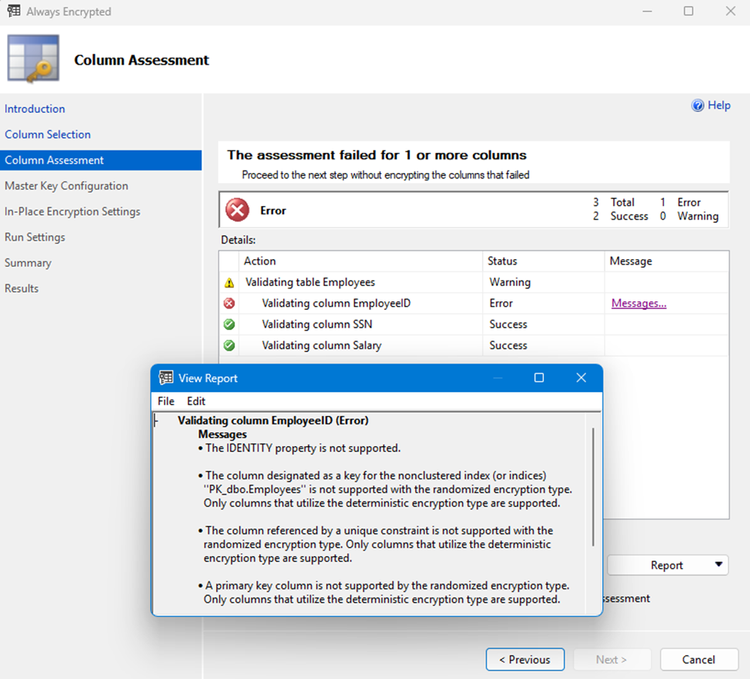This screenshot has height=679, width=750.
Task: Select the Results step
Action: pos(22,288)
